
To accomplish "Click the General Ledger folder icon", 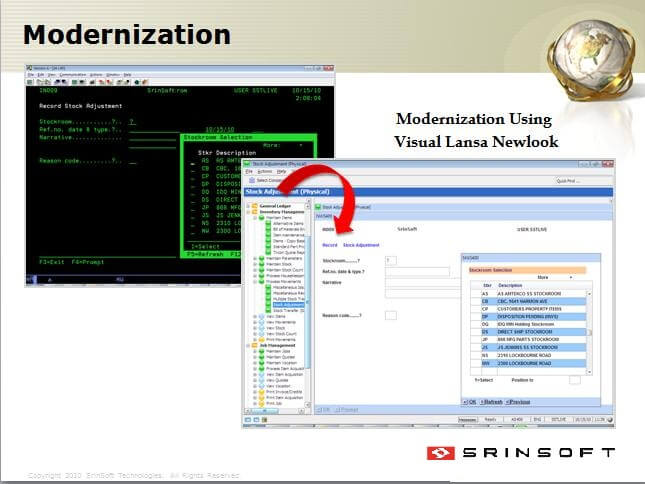I will [x=255, y=206].
